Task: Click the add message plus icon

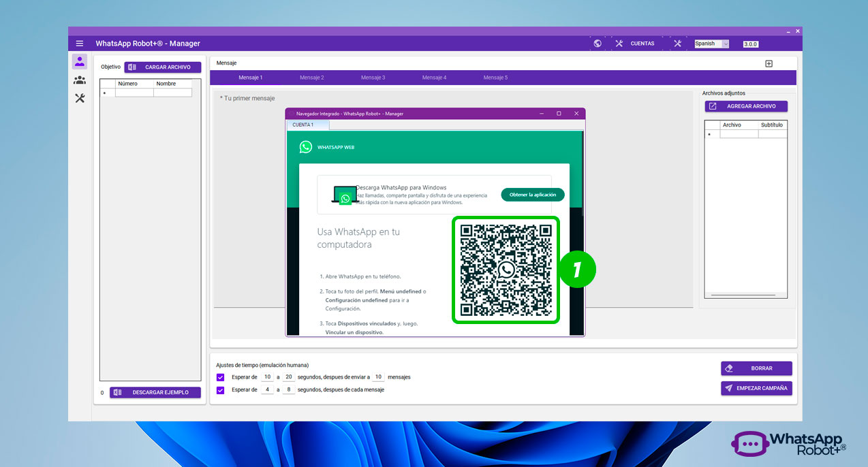Action: 769,63
